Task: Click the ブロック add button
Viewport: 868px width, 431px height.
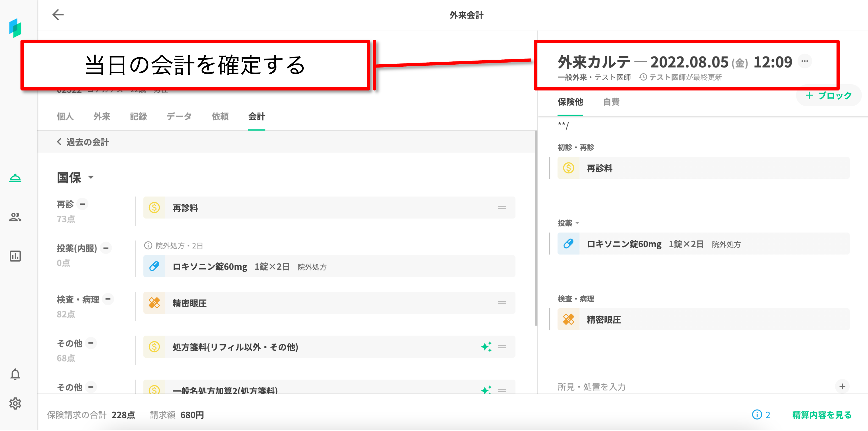Action: [x=829, y=96]
